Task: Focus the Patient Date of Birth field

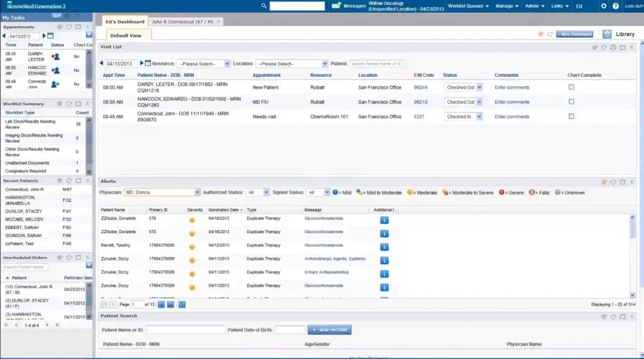Action: click(290, 330)
